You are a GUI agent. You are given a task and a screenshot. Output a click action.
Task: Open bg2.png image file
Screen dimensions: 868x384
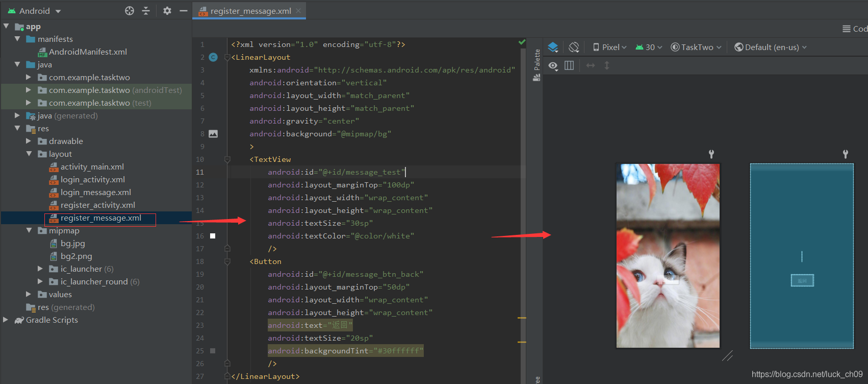pyautogui.click(x=76, y=256)
